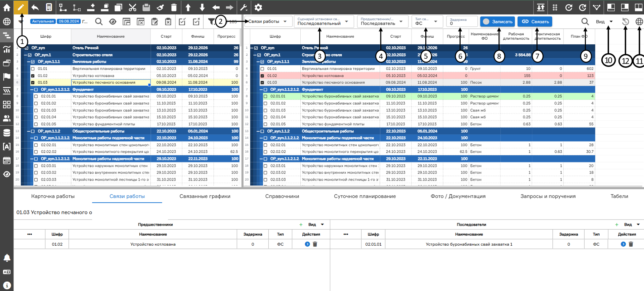This screenshot has width=644, height=291.
Task: Click the scissors cut icon
Action: (133, 7)
